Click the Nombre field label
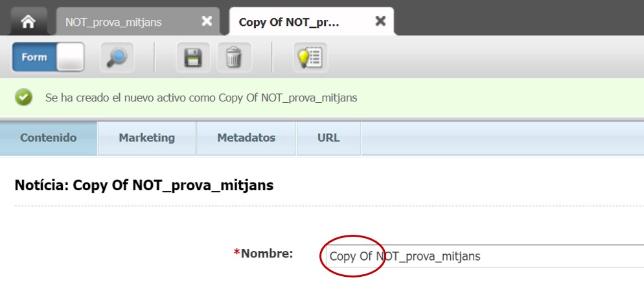This screenshot has width=644, height=293. coord(266,253)
